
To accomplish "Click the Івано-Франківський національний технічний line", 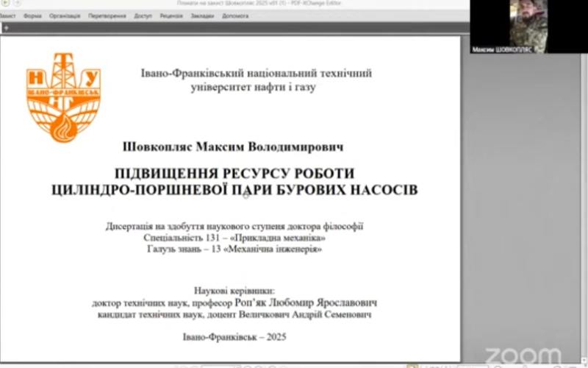I will click(x=256, y=73).
